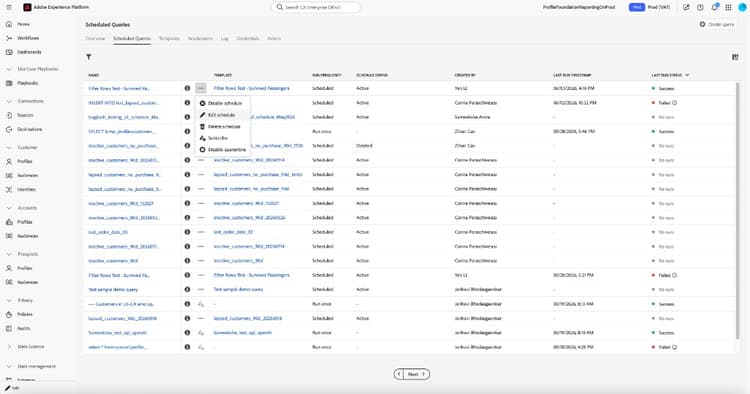Click the Sources sidebar icon
This screenshot has height=394, width=750.
pos(9,115)
